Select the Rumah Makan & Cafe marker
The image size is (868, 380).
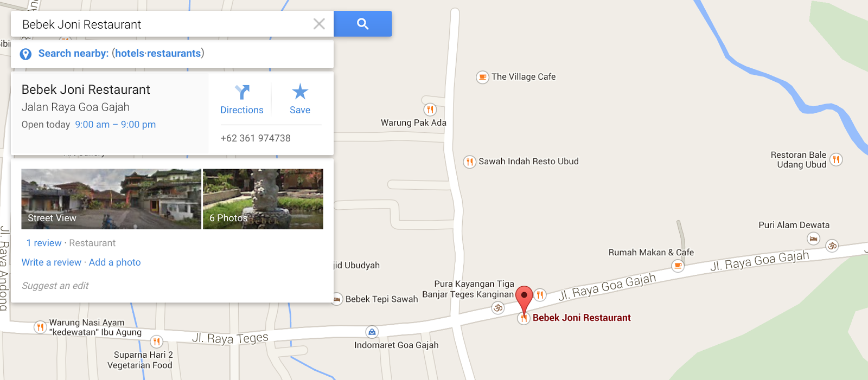coord(678,266)
